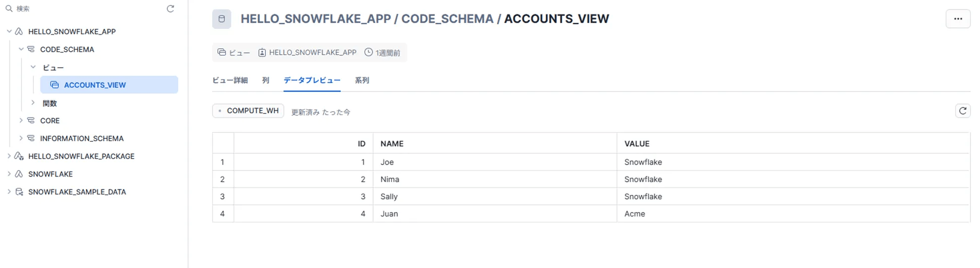Click the HELLO_SNOWFLAKE_PACKAGE package icon
This screenshot has height=268, width=980.
click(19, 156)
